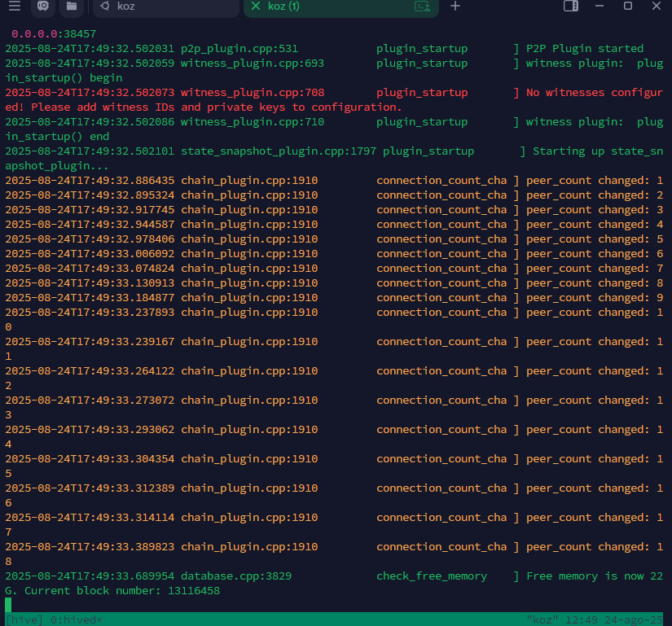Click check_free_memory function name

[432, 576]
